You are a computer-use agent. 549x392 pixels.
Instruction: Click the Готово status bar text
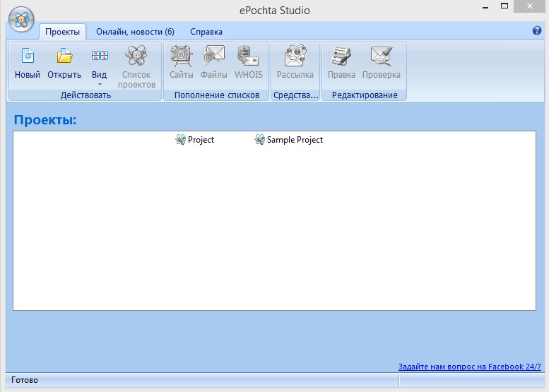click(x=25, y=380)
